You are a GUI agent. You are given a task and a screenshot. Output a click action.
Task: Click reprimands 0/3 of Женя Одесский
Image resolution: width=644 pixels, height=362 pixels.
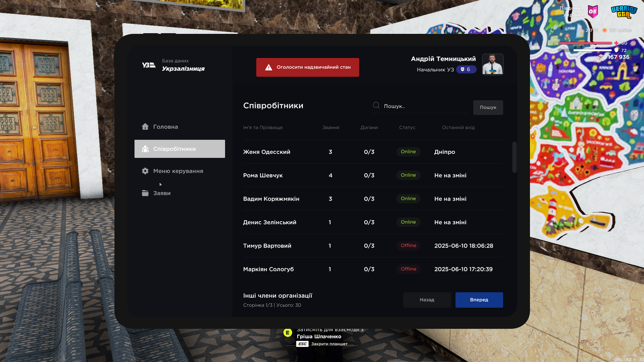pyautogui.click(x=369, y=152)
